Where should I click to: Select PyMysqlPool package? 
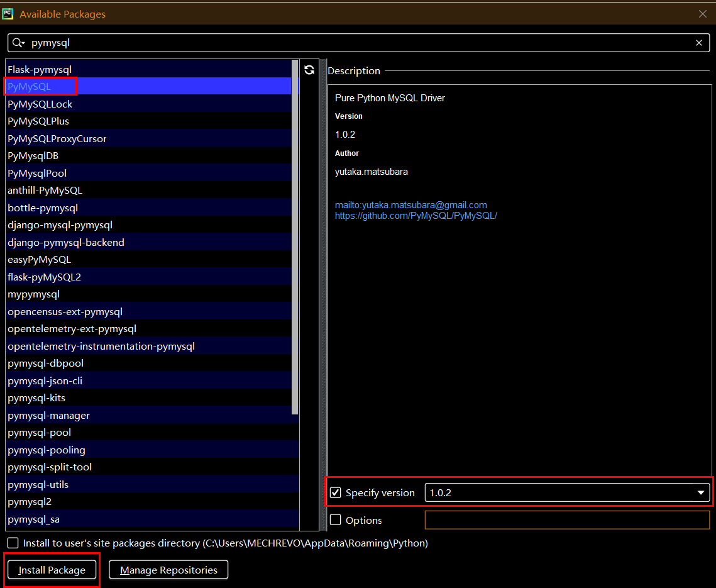pyautogui.click(x=148, y=173)
